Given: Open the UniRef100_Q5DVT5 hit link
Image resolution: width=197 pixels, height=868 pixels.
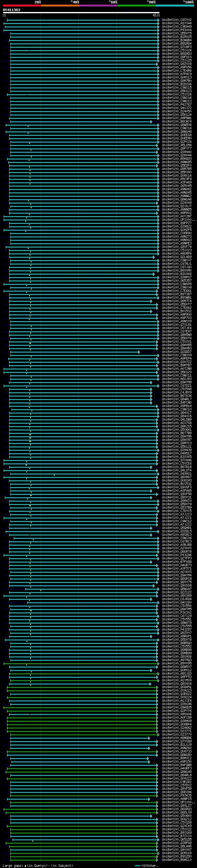Looking at the screenshot, I should click(177, 33).
